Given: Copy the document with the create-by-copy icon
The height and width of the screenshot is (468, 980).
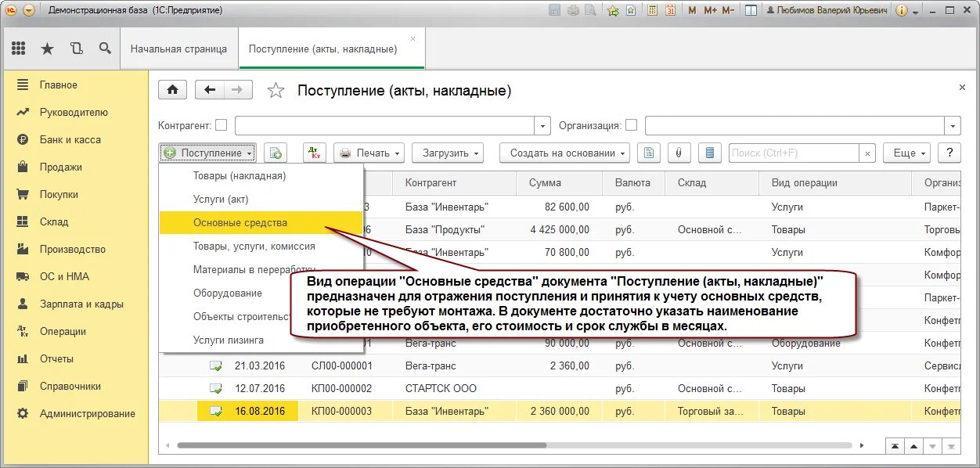Looking at the screenshot, I should pyautogui.click(x=276, y=153).
